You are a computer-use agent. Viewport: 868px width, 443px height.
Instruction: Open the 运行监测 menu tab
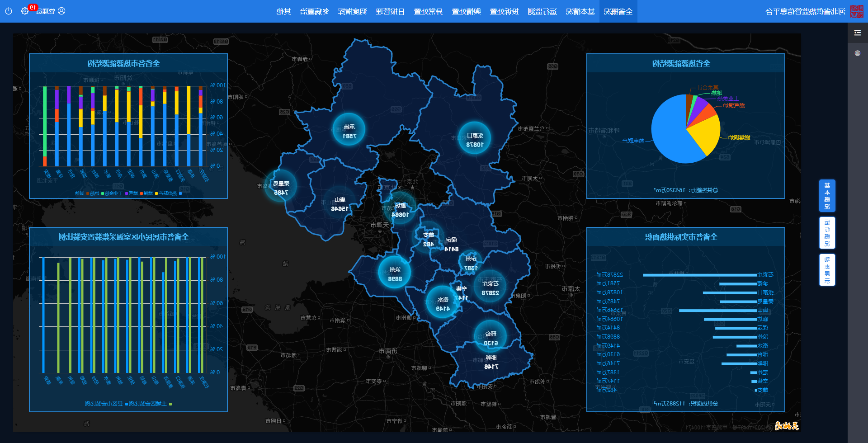542,11
